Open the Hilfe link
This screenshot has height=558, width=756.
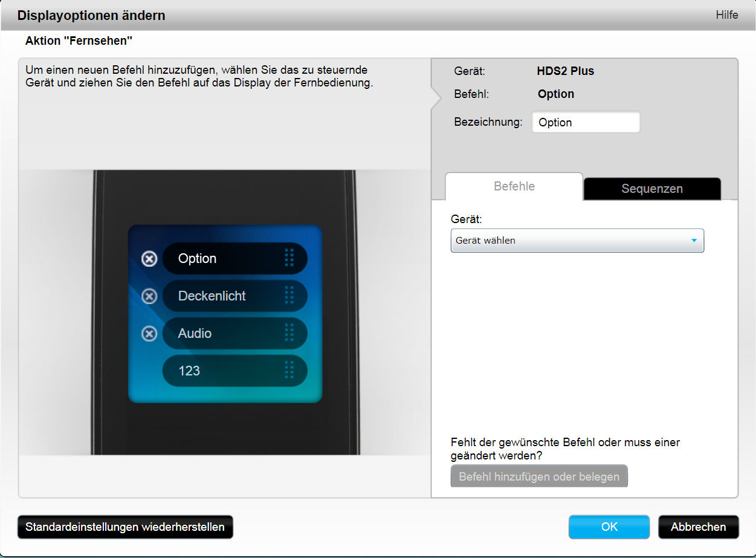pos(726,15)
